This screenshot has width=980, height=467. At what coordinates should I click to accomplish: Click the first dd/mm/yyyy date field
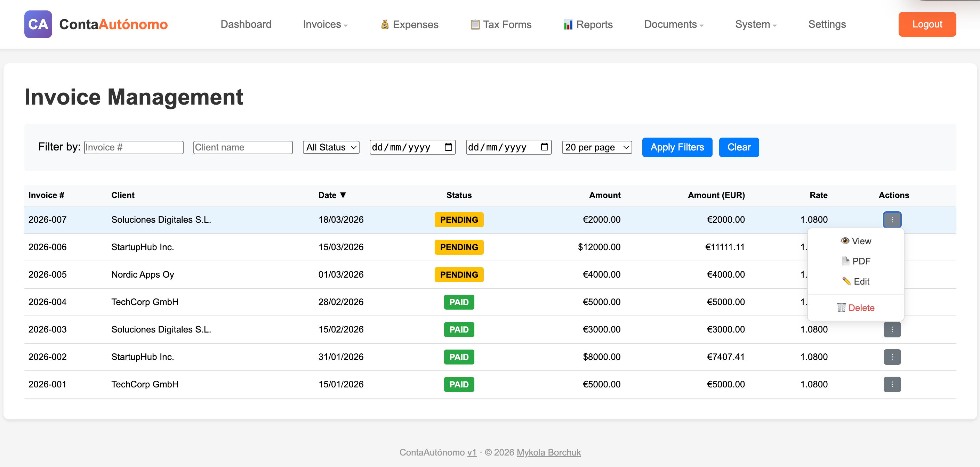(x=412, y=147)
